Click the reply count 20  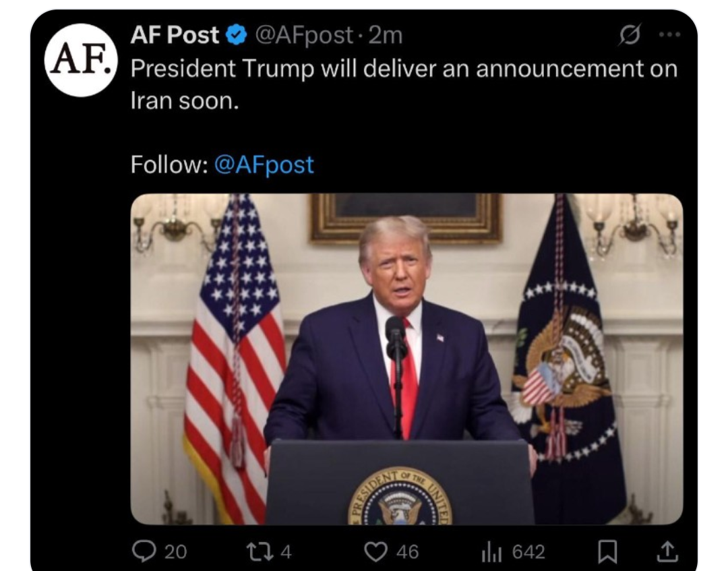[175, 552]
